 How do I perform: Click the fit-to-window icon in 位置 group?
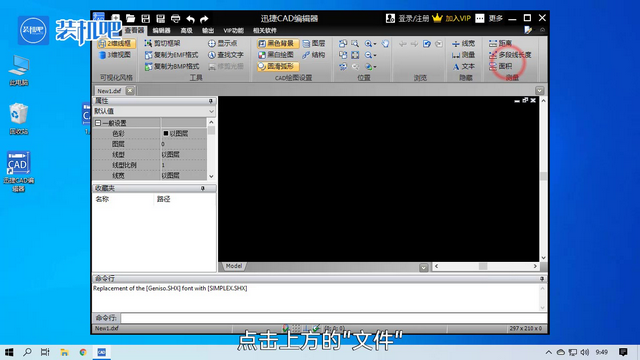tap(355, 55)
